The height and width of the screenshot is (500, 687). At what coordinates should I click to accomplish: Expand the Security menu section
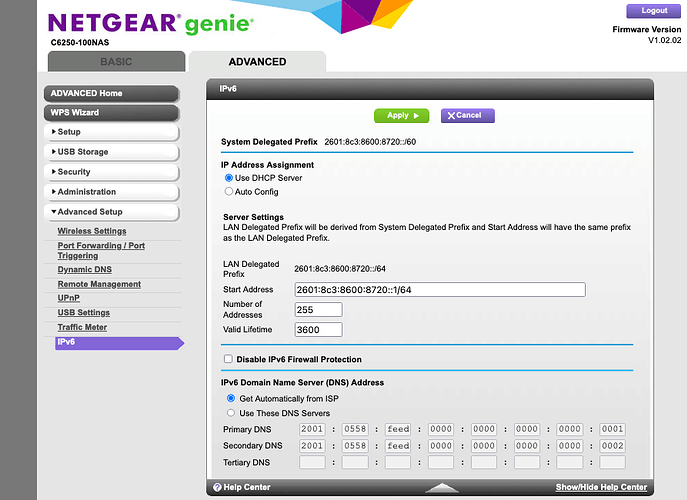pos(111,172)
